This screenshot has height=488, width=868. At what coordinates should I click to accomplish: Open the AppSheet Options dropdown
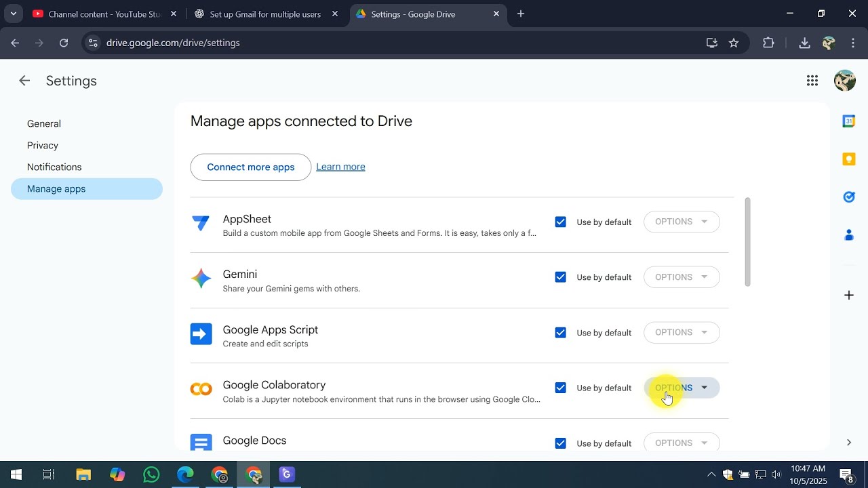click(682, 222)
